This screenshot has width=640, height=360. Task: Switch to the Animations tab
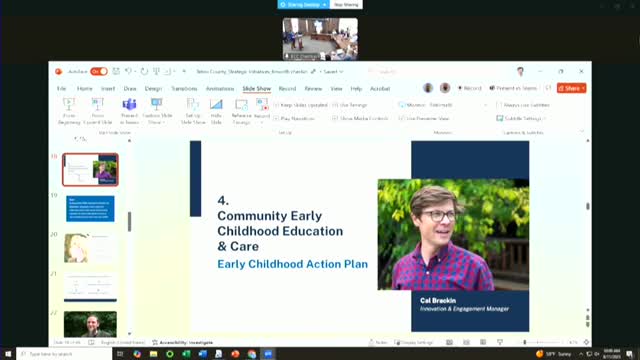pos(220,89)
